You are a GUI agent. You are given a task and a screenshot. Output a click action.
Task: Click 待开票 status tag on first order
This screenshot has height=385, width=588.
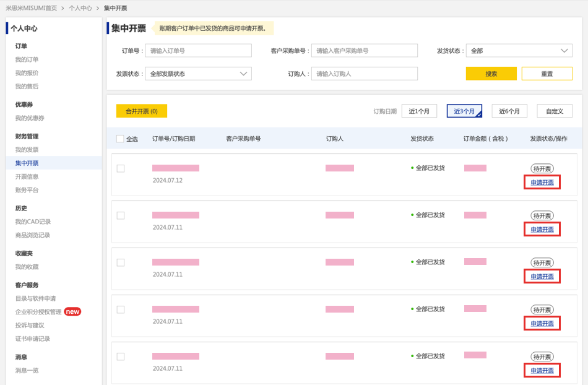tap(542, 169)
